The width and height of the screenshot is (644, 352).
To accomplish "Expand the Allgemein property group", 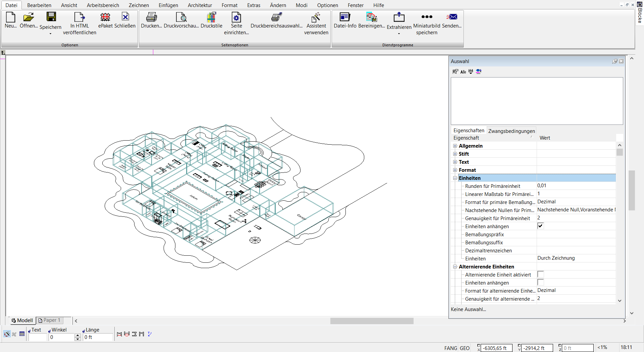I will click(455, 146).
